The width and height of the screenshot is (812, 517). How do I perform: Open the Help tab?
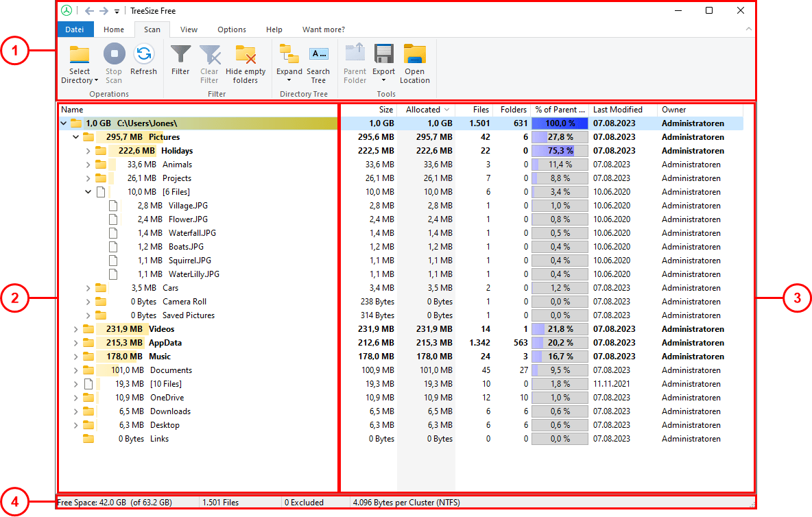tap(274, 29)
